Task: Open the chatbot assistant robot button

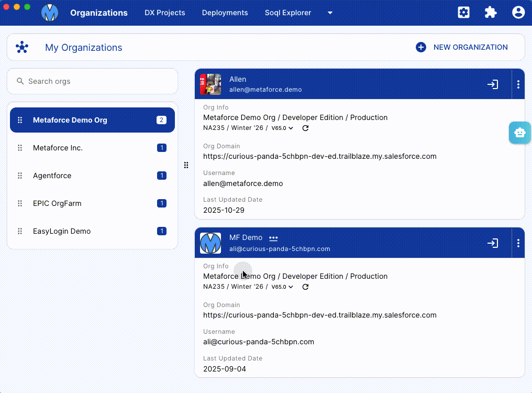Action: [x=520, y=133]
